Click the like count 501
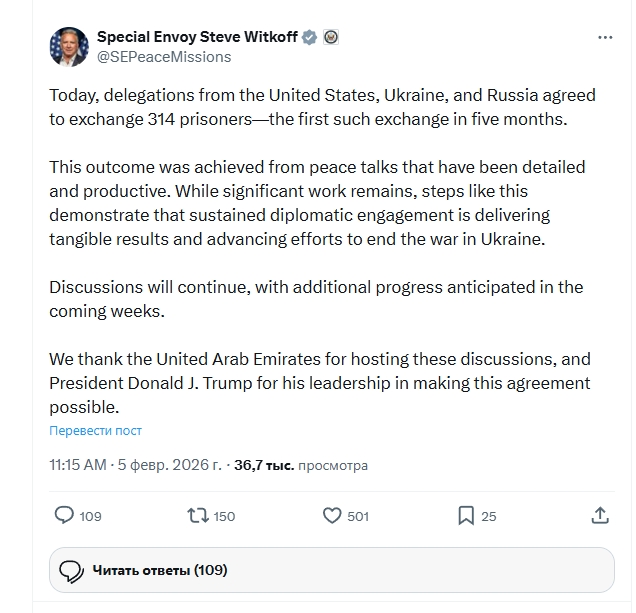Viewport: 636px width, 613px height. click(x=357, y=517)
